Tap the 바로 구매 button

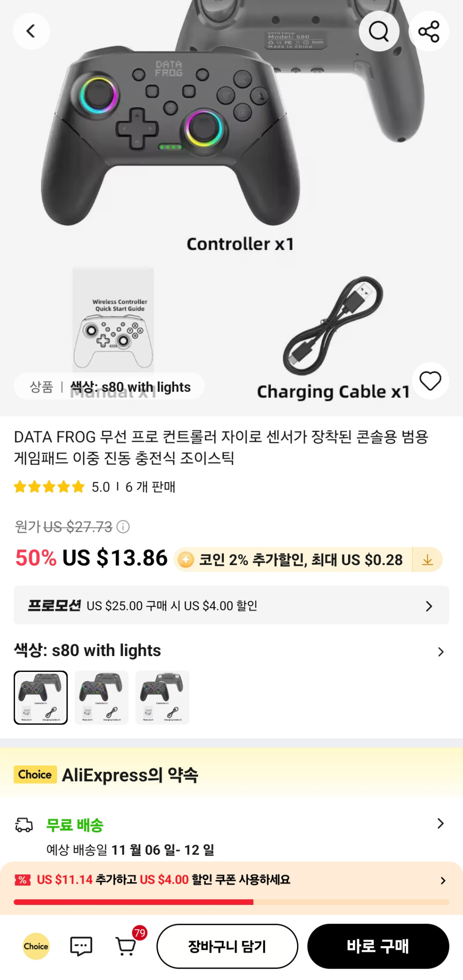378,946
